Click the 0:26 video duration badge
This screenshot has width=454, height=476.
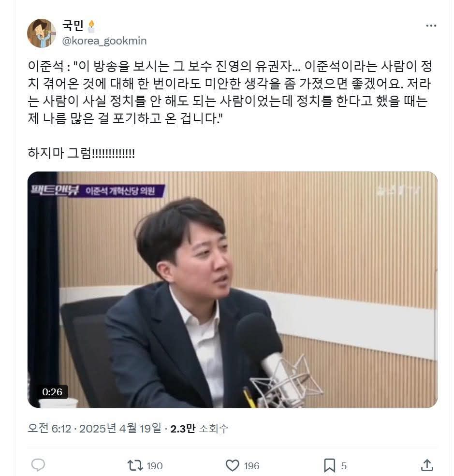point(52,392)
